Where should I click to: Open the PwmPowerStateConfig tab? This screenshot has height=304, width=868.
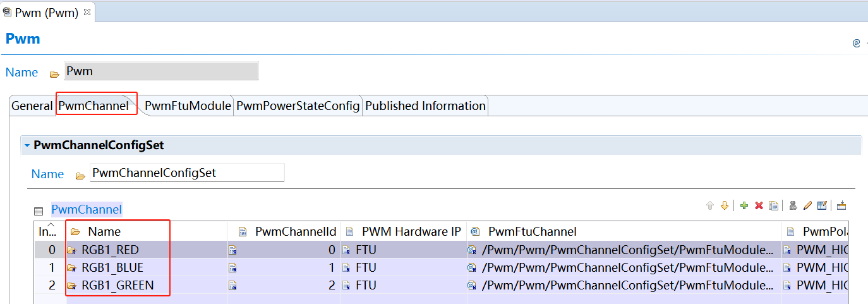point(298,106)
